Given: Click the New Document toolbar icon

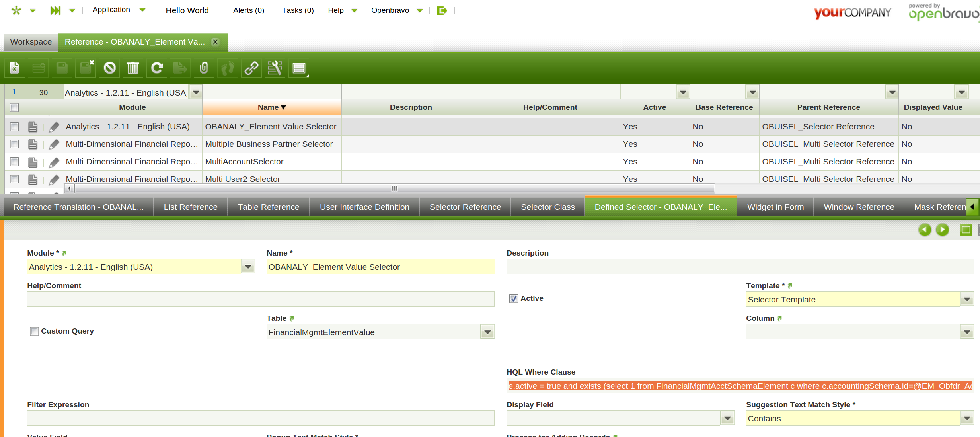Looking at the screenshot, I should [14, 68].
